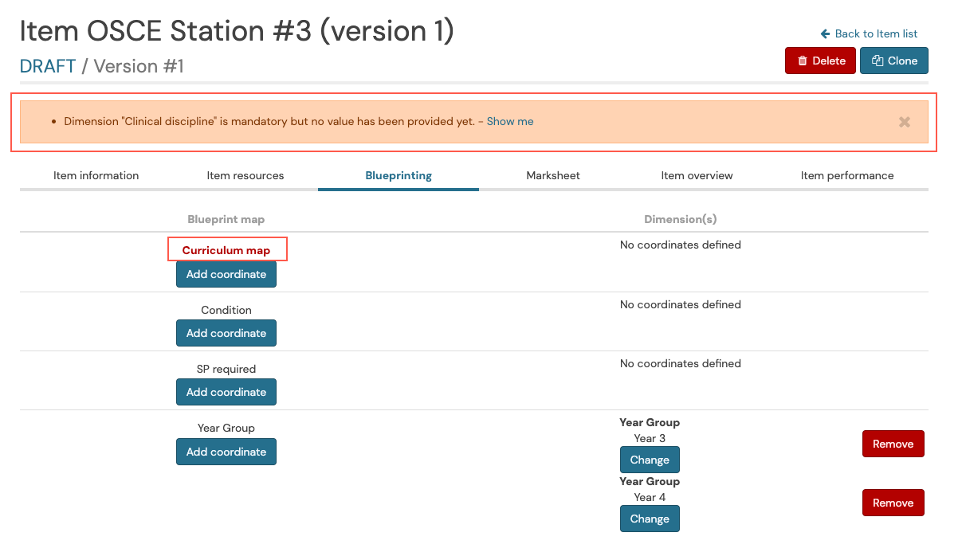The height and width of the screenshot is (560, 962).
Task: Change the Year 3 coordinate
Action: [x=650, y=460]
